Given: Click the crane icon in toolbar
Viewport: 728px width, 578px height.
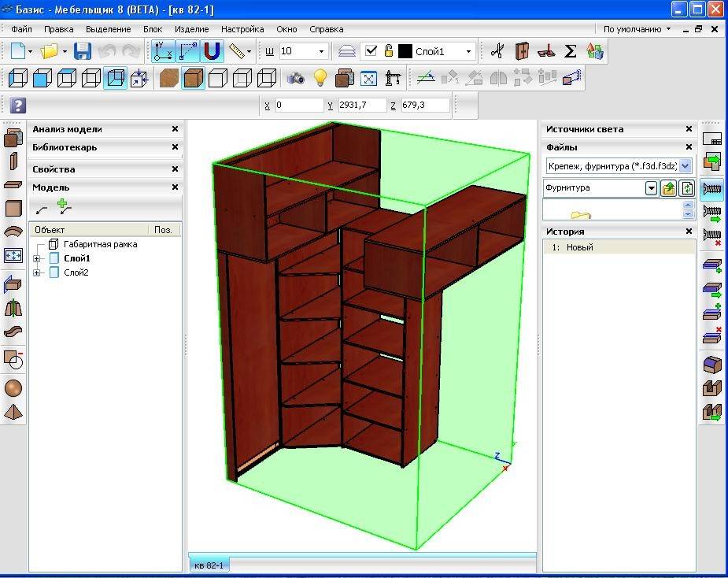Looking at the screenshot, I should click(393, 78).
